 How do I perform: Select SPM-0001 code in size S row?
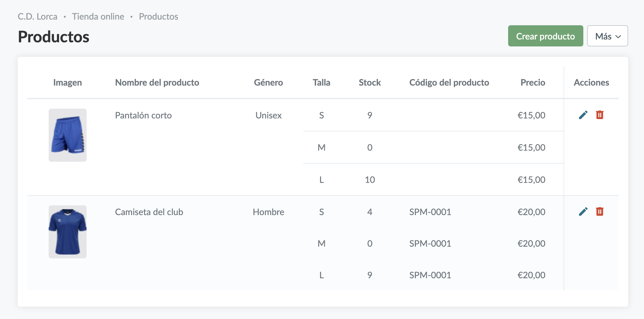(x=430, y=212)
